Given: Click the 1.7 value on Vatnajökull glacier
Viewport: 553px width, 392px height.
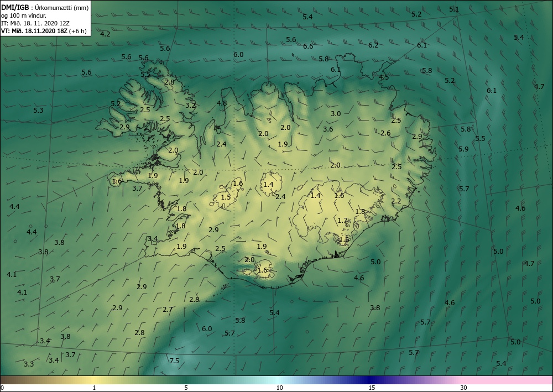Looking at the screenshot, I should (x=342, y=221).
